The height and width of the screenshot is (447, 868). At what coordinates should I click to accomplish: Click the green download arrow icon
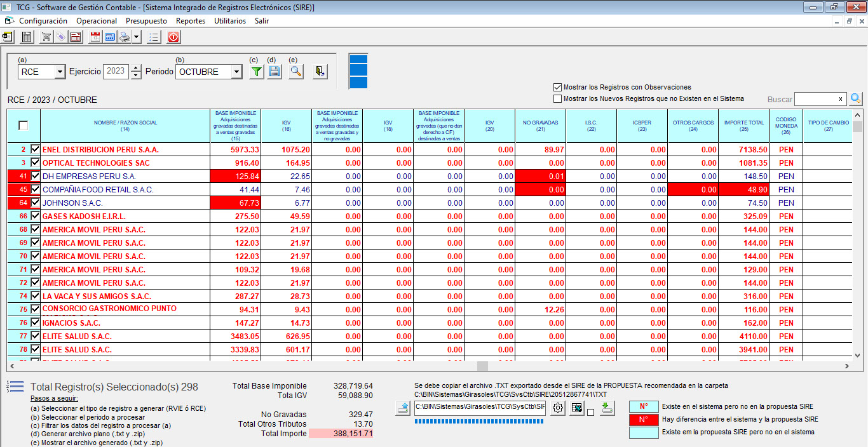click(x=607, y=408)
